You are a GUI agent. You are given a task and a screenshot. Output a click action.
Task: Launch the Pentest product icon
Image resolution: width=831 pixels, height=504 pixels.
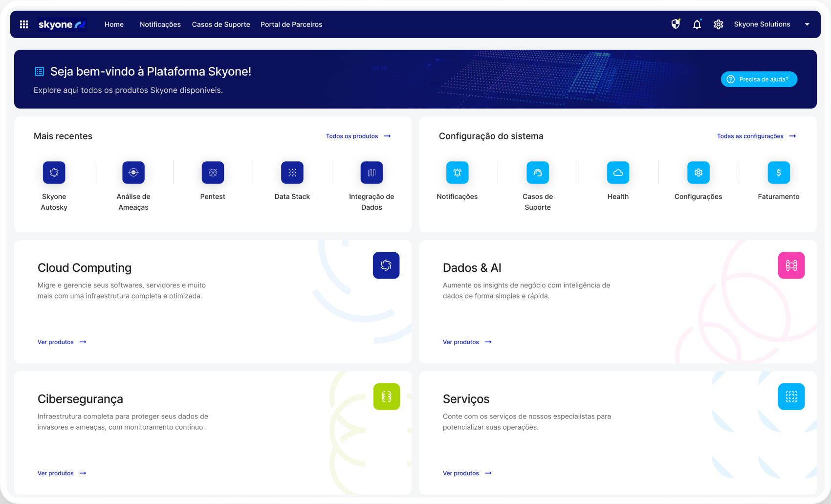pos(213,173)
